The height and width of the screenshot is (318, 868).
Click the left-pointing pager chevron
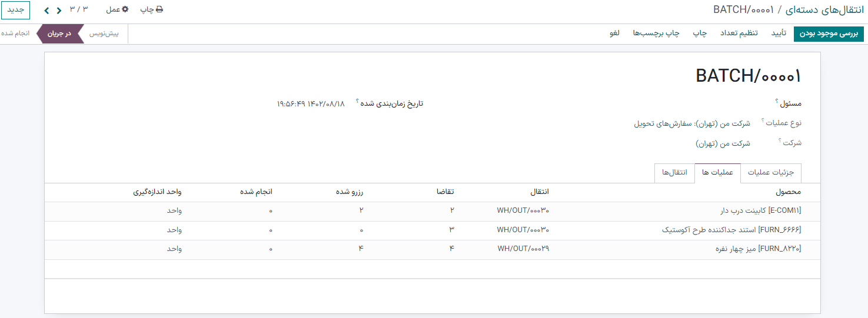click(x=46, y=10)
